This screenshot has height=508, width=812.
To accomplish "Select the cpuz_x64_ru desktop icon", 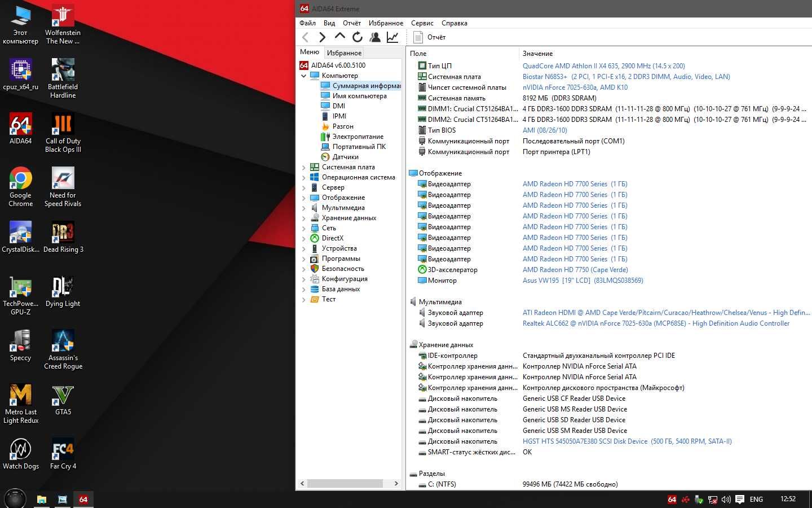I will click(21, 74).
